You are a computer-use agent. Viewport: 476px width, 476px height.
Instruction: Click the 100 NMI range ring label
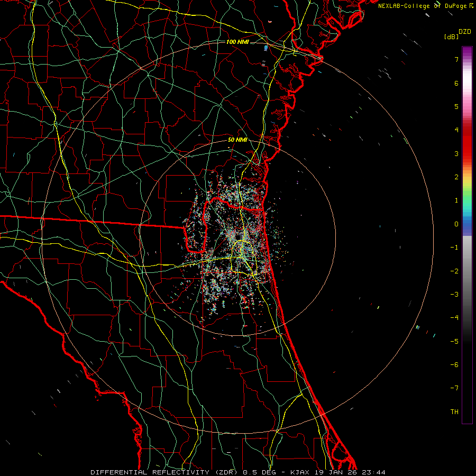click(237, 42)
